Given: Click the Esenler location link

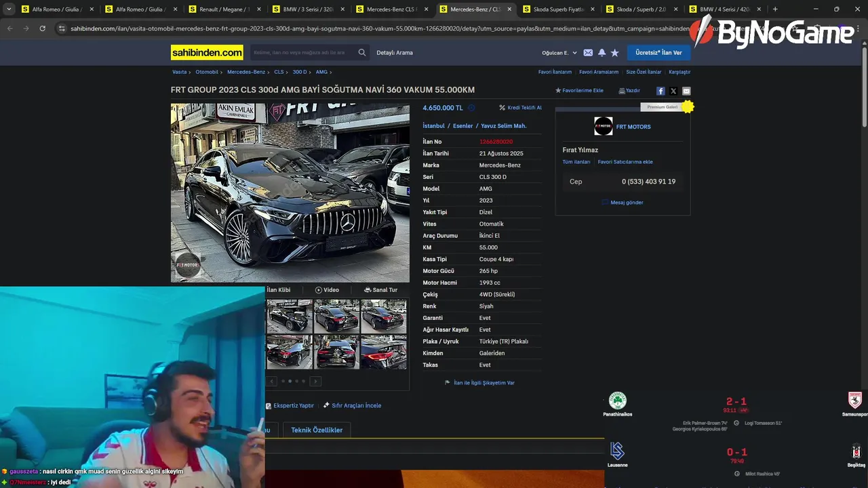Looking at the screenshot, I should click(463, 126).
